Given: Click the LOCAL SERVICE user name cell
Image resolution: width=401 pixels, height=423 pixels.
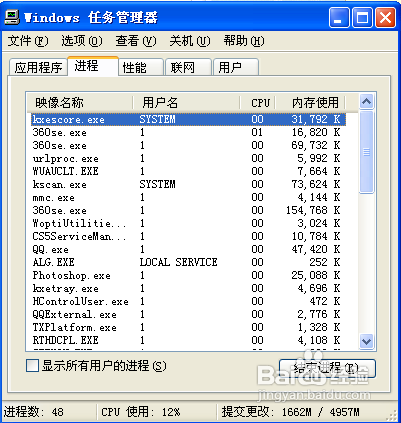Looking at the screenshot, I should (178, 262).
